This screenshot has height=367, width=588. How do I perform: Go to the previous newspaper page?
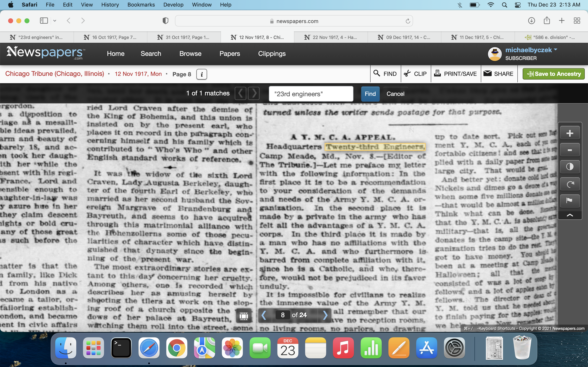[x=264, y=315]
